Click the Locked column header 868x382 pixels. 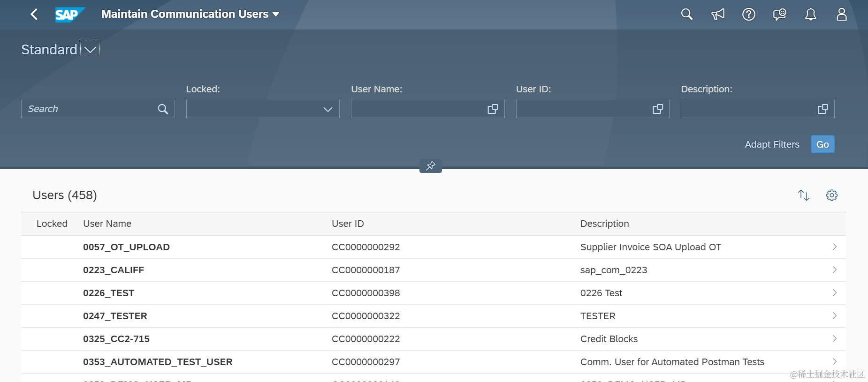pos(52,224)
